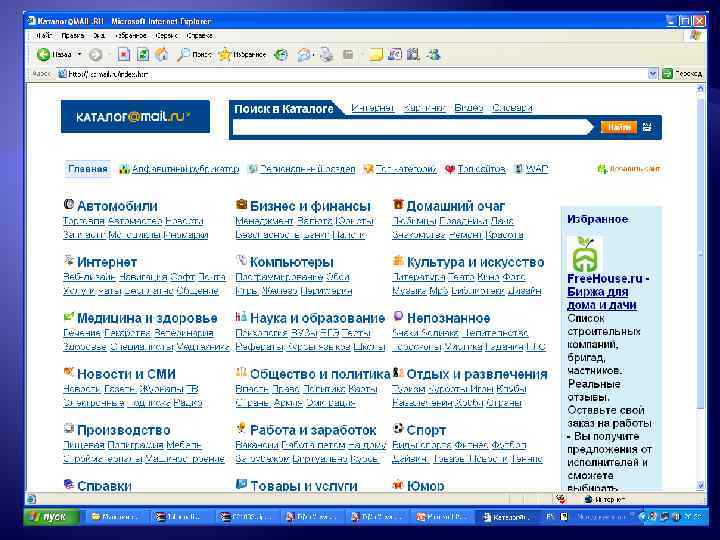Open the Сервис menu

pyautogui.click(x=166, y=35)
